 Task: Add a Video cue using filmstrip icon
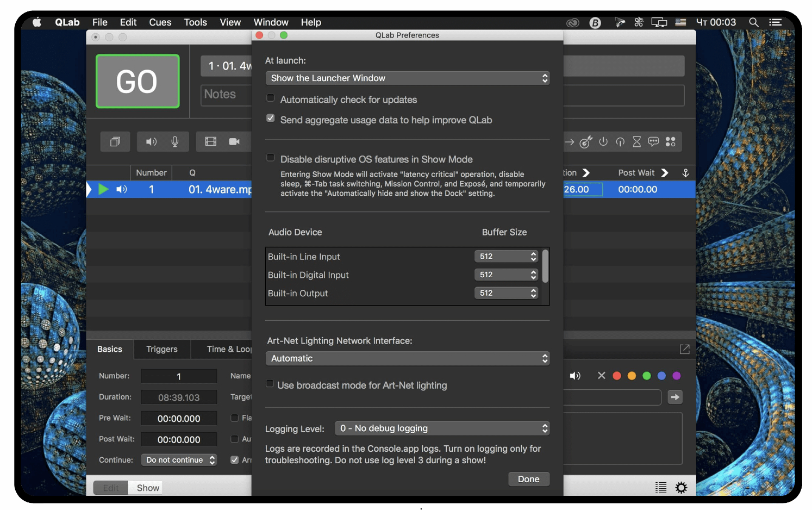click(x=211, y=142)
